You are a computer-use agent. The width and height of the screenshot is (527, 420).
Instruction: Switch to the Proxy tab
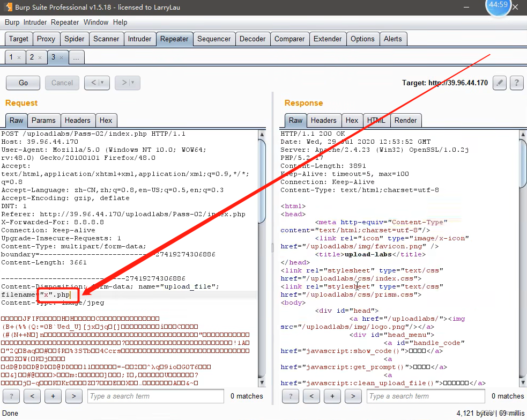coord(46,39)
